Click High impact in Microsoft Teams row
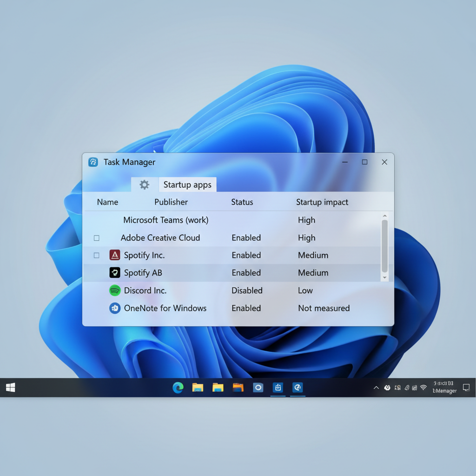Image resolution: width=476 pixels, height=476 pixels. pyautogui.click(x=307, y=220)
